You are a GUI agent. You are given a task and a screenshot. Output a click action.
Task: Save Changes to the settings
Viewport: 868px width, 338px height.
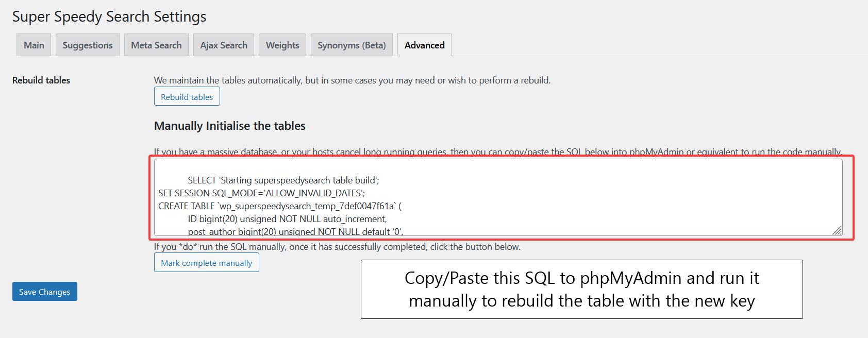click(x=45, y=292)
